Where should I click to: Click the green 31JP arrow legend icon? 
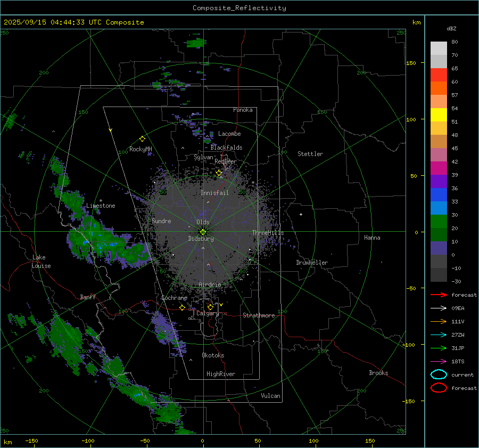pyautogui.click(x=439, y=348)
